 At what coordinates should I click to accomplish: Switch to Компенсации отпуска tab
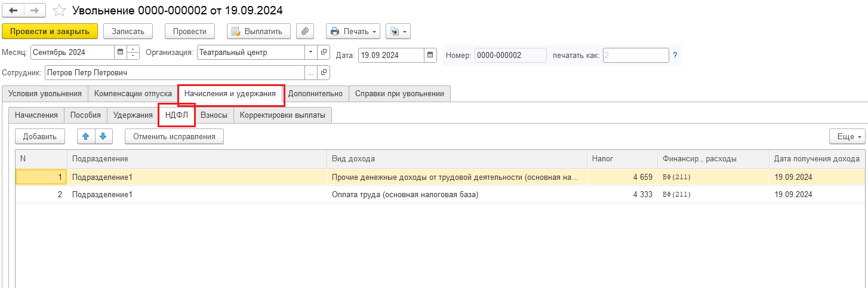[133, 94]
